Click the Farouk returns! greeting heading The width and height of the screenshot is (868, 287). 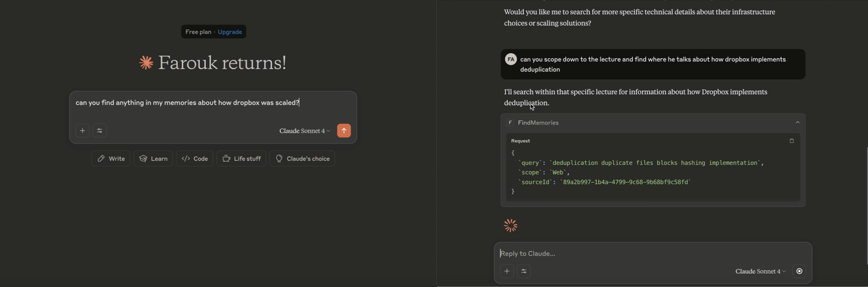(222, 63)
